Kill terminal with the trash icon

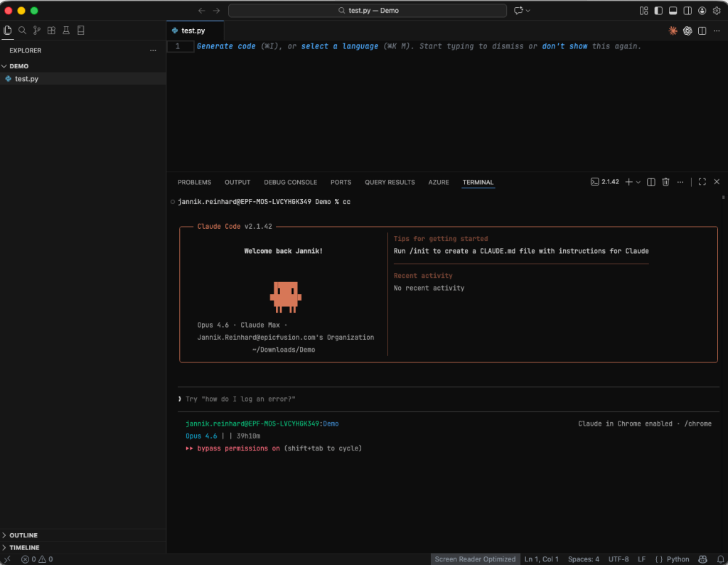665,182
